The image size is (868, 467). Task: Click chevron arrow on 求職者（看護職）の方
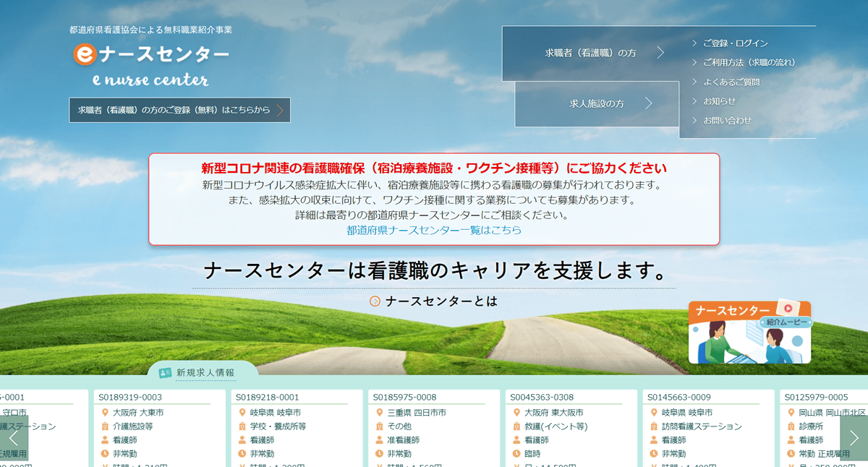click(x=660, y=53)
